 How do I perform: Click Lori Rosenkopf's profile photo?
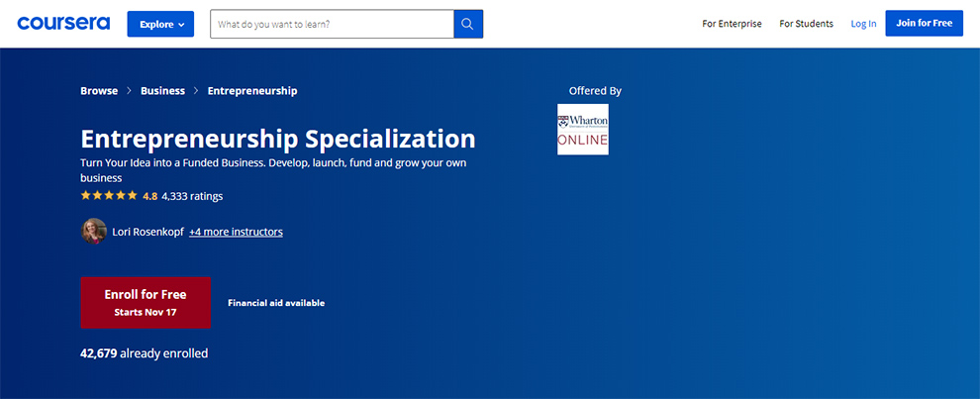[93, 232]
